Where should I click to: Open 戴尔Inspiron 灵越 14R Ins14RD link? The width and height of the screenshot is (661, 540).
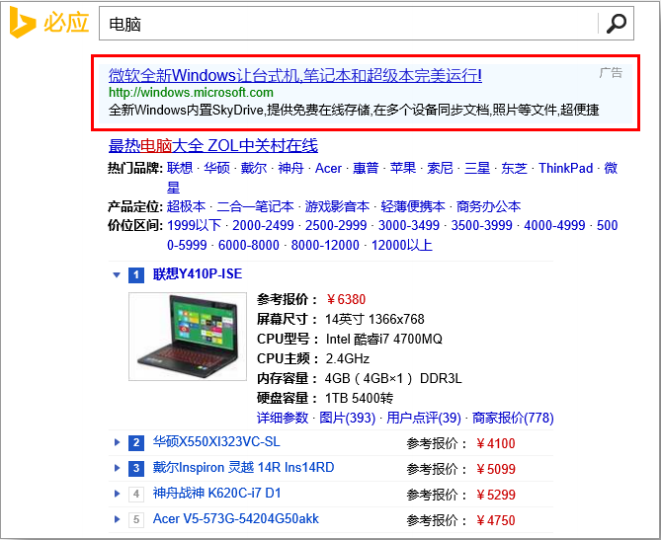tap(243, 467)
